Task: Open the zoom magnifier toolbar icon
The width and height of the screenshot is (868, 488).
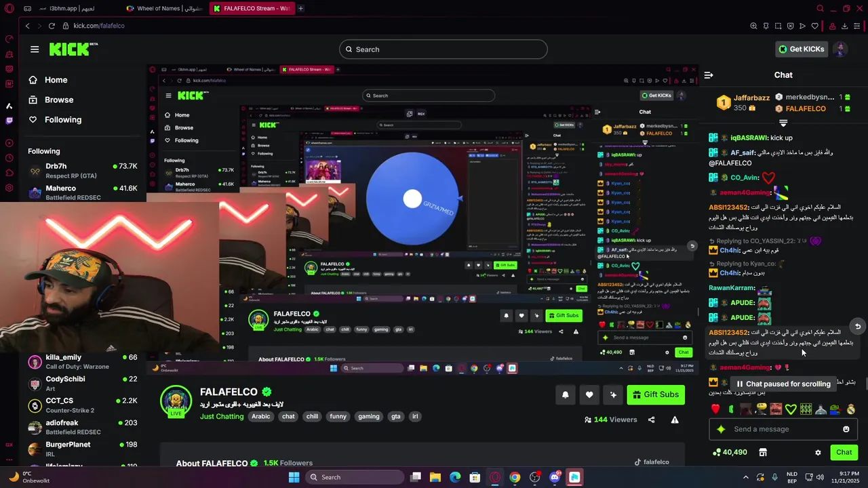Action: coord(753,26)
